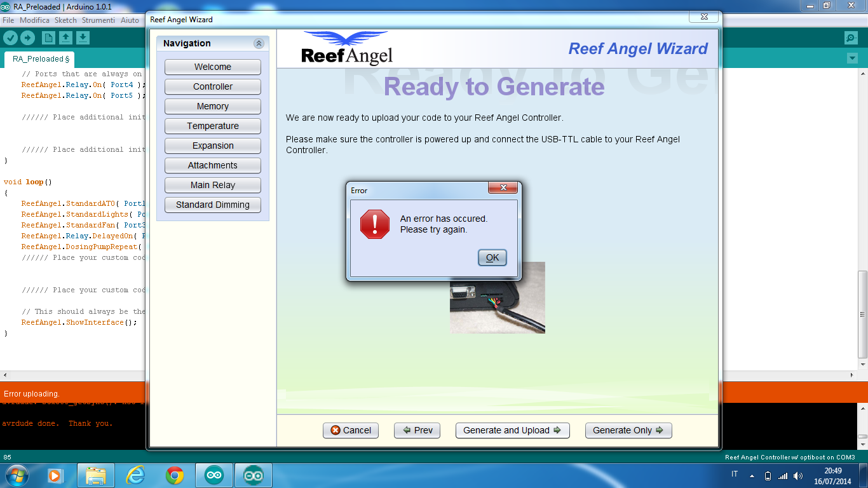
Task: Click the USB-TTL cable photo thumbnail
Action: [498, 297]
